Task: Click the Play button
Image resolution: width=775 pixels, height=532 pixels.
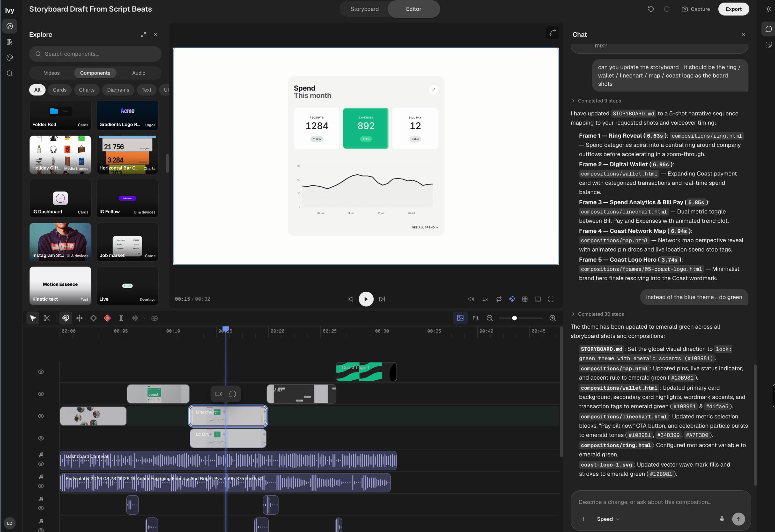Action: click(366, 299)
